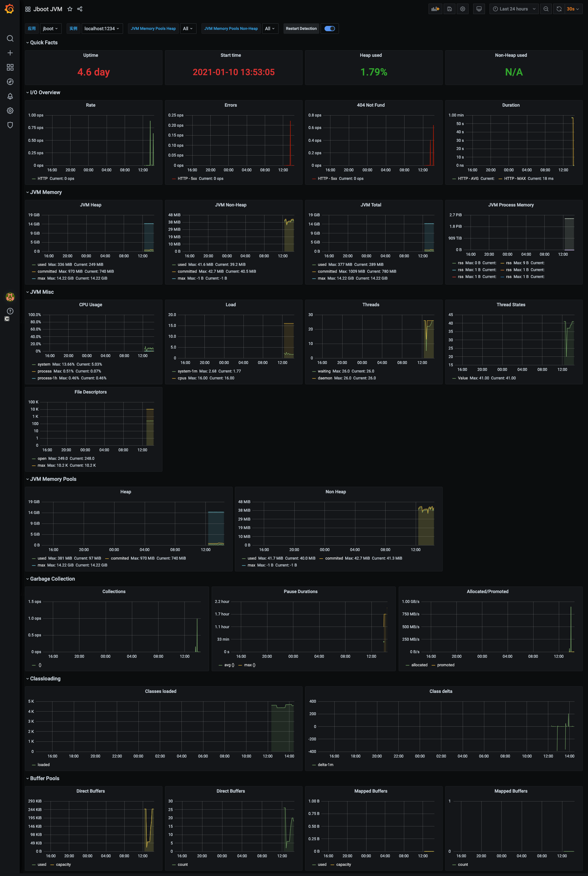Open the File Descriptors panel title menu
The width and height of the screenshot is (588, 876).
pos(91,392)
